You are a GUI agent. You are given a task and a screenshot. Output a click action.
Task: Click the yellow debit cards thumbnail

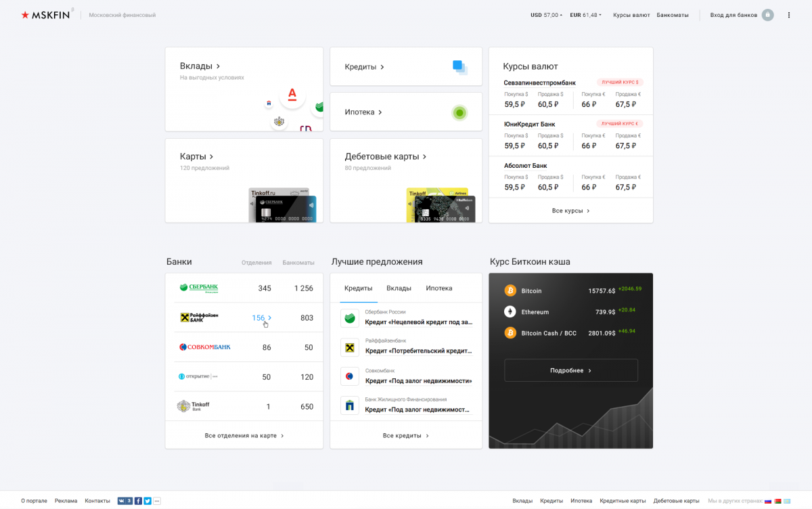[x=441, y=205]
